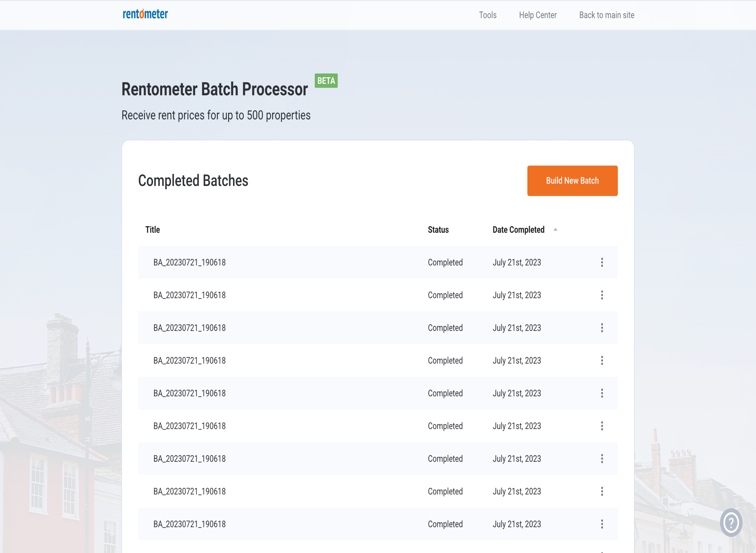Toggle the Date Completed sort arrow
The width and height of the screenshot is (756, 553).
(555, 229)
